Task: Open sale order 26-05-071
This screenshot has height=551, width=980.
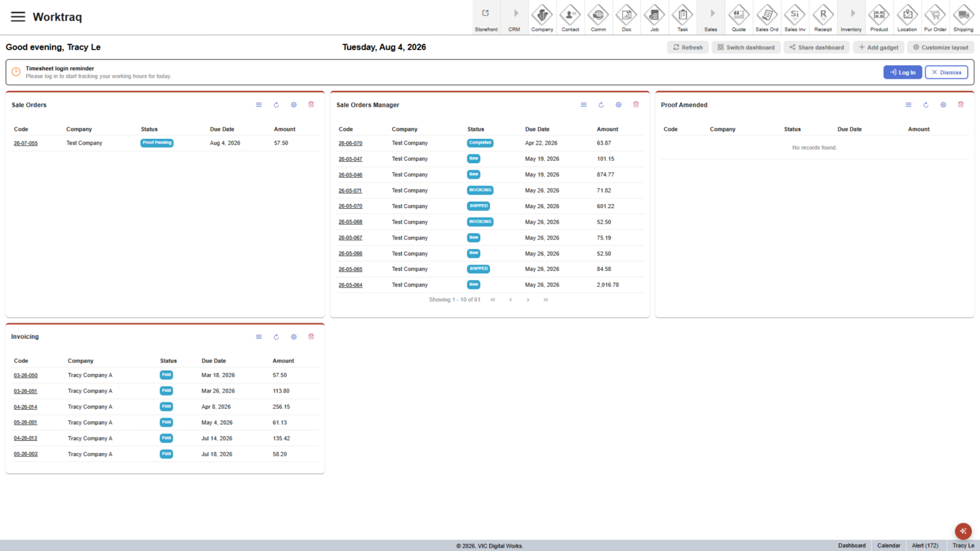Action: (350, 191)
